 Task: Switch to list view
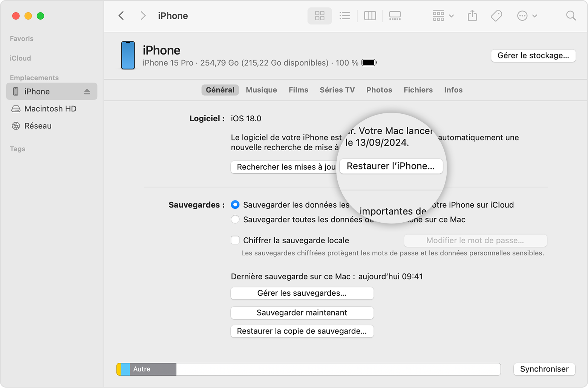click(345, 16)
